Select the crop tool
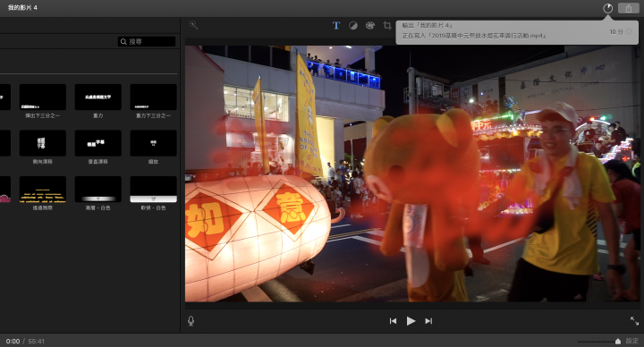Image resolution: width=644 pixels, height=347 pixels. coord(387,25)
